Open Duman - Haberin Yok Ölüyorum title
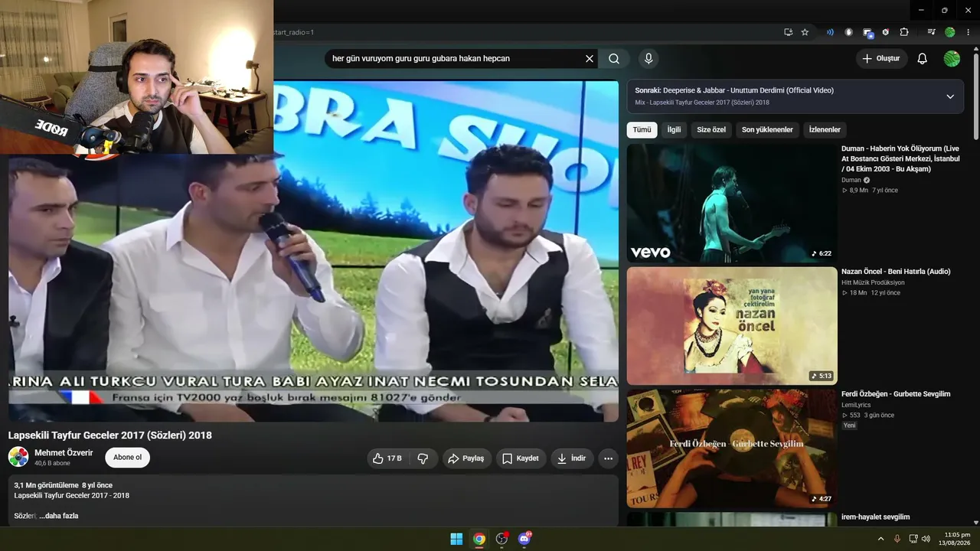This screenshot has height=551, width=980. click(900, 158)
